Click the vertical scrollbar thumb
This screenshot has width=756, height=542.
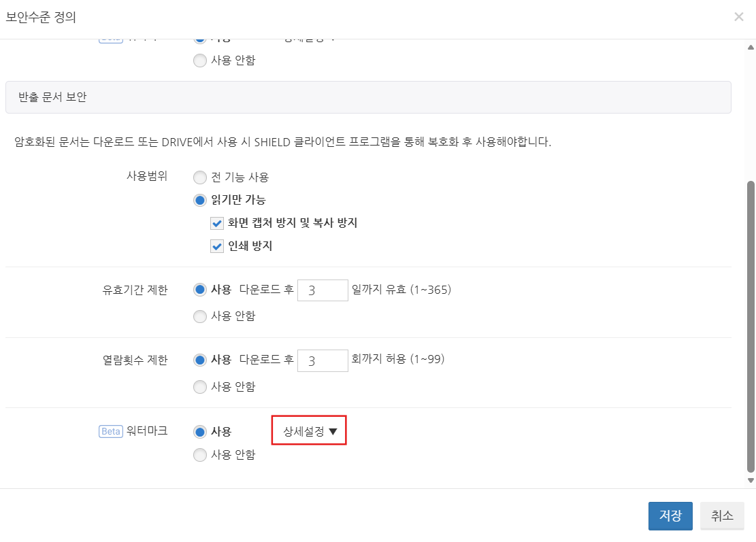coord(751,326)
